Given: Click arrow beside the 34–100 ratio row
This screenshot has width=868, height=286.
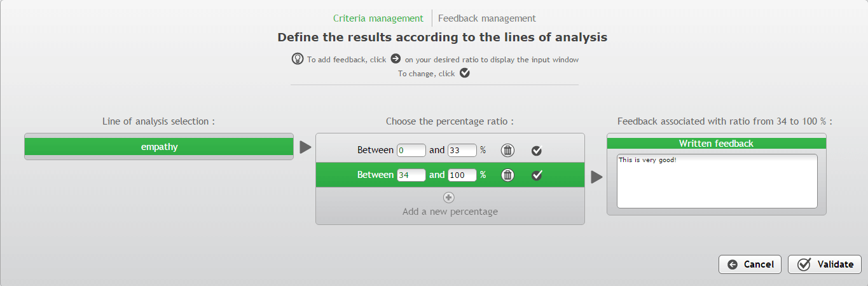Looking at the screenshot, I should point(596,177).
